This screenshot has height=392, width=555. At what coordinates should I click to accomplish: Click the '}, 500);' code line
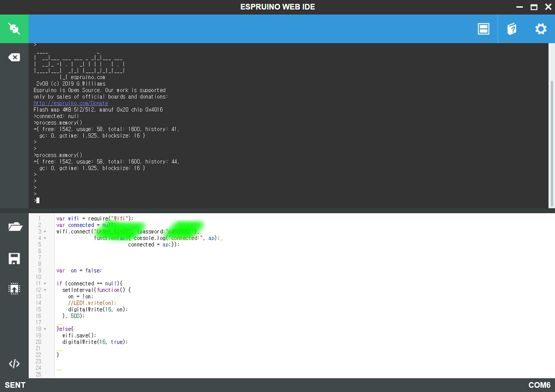pos(73,316)
